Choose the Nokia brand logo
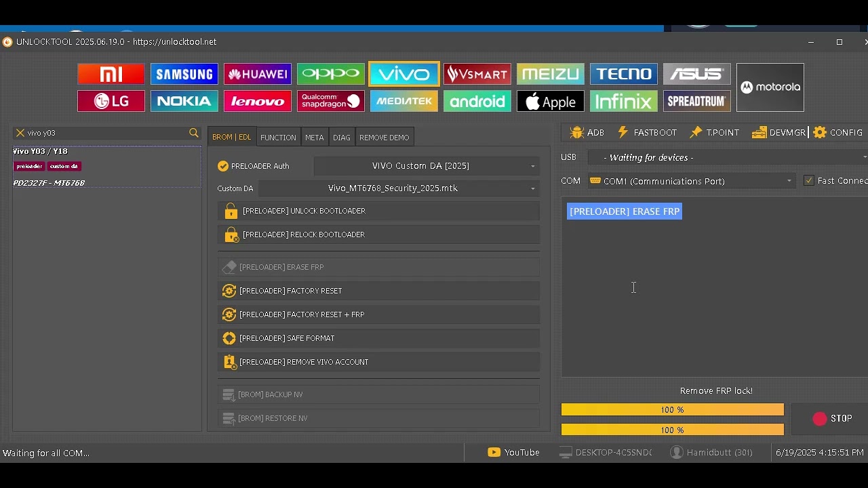 [x=184, y=102]
